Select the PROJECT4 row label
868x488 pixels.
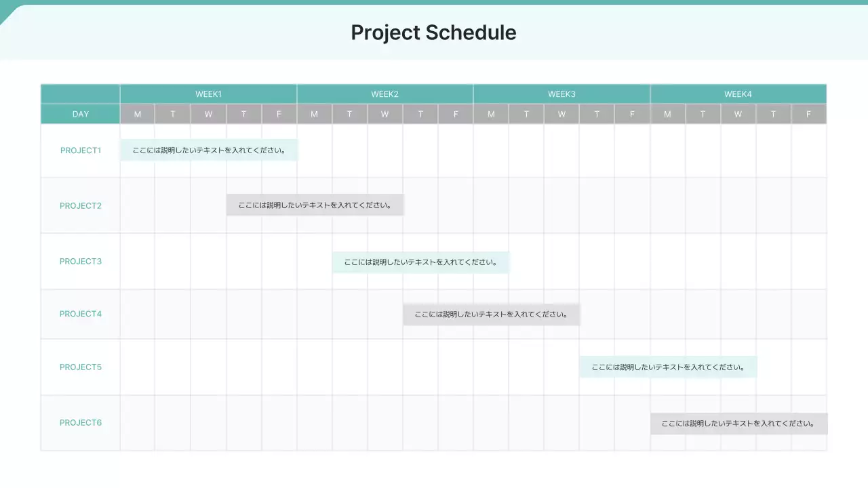(x=81, y=314)
